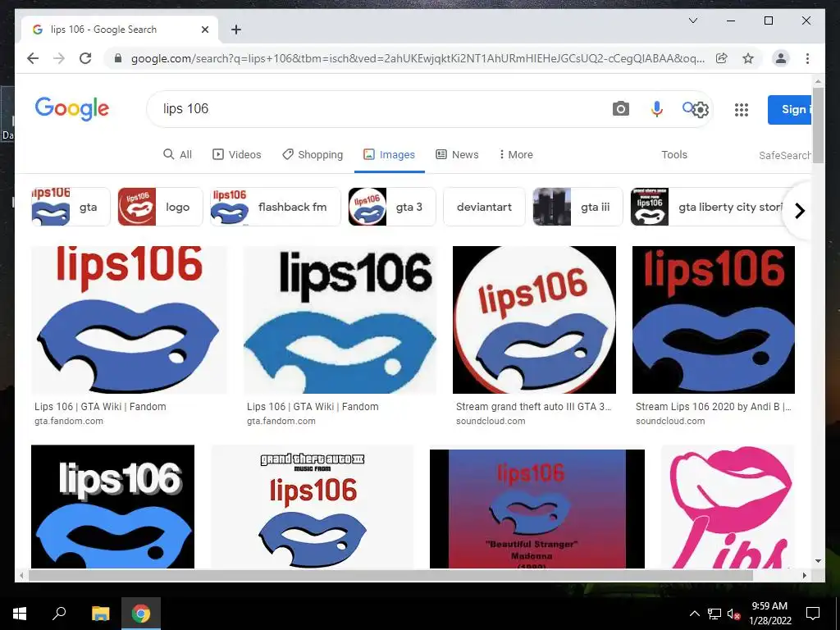Screen dimensions: 840x630
Task: Go back to the previous page
Action: click(33, 58)
